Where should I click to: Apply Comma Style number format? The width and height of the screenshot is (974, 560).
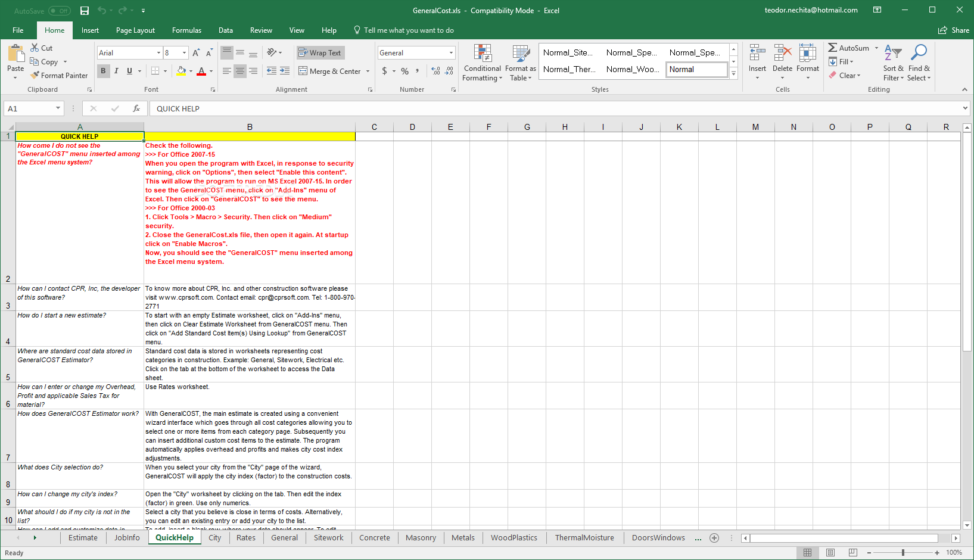[417, 71]
